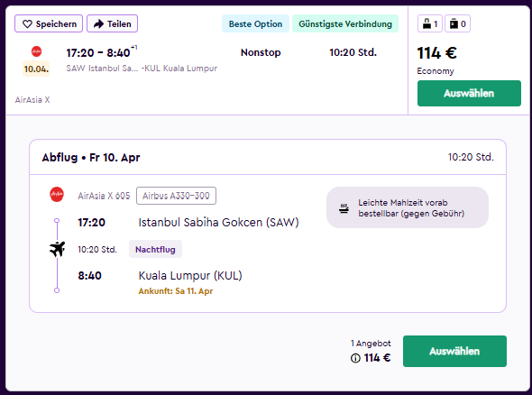Click the Günstigste Verbindung badge
Image resolution: width=532 pixels, height=395 pixels.
click(x=345, y=23)
